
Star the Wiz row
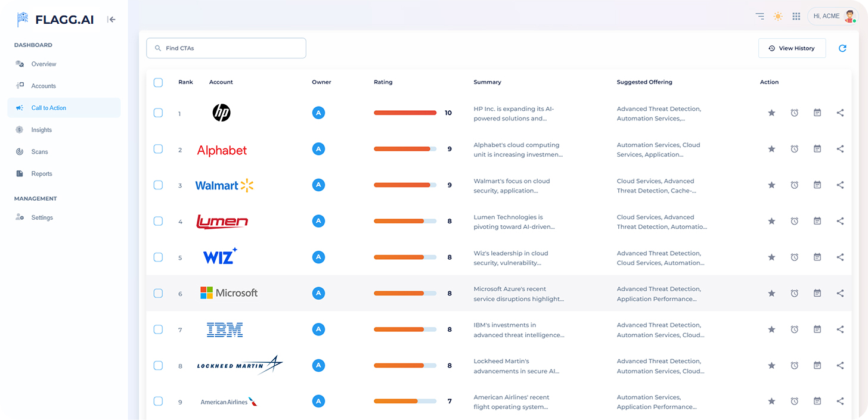pyautogui.click(x=771, y=257)
